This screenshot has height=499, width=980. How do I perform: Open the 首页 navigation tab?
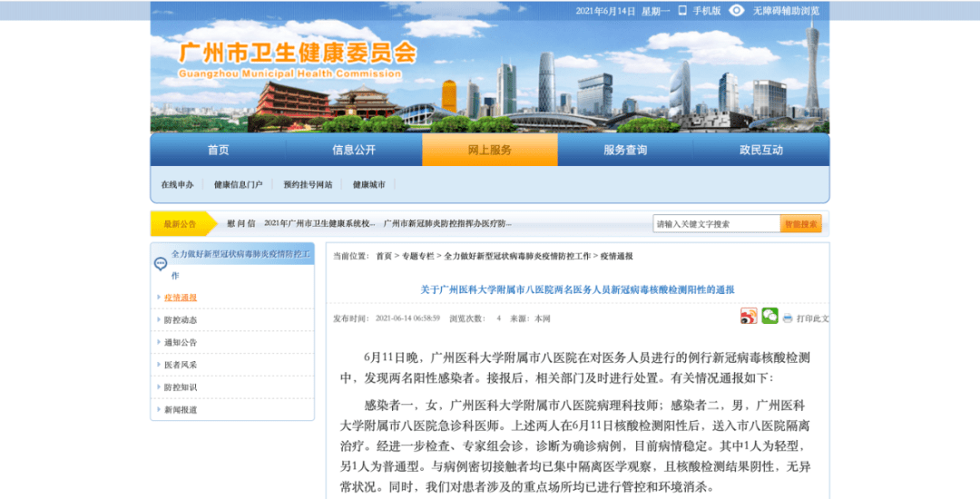point(218,151)
